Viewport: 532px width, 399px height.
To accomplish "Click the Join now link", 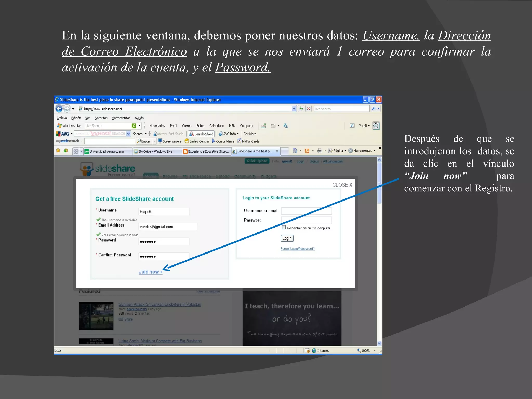I will (x=150, y=271).
